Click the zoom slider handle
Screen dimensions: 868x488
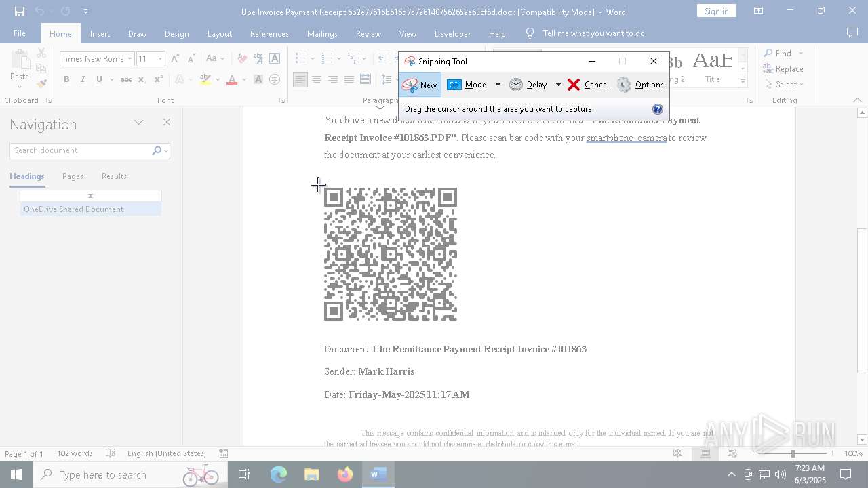pyautogui.click(x=793, y=453)
